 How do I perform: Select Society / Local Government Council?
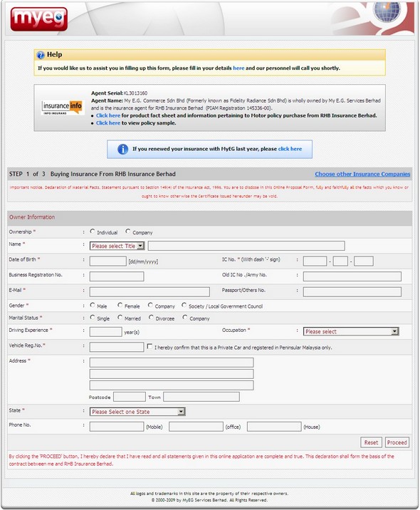[x=184, y=305]
